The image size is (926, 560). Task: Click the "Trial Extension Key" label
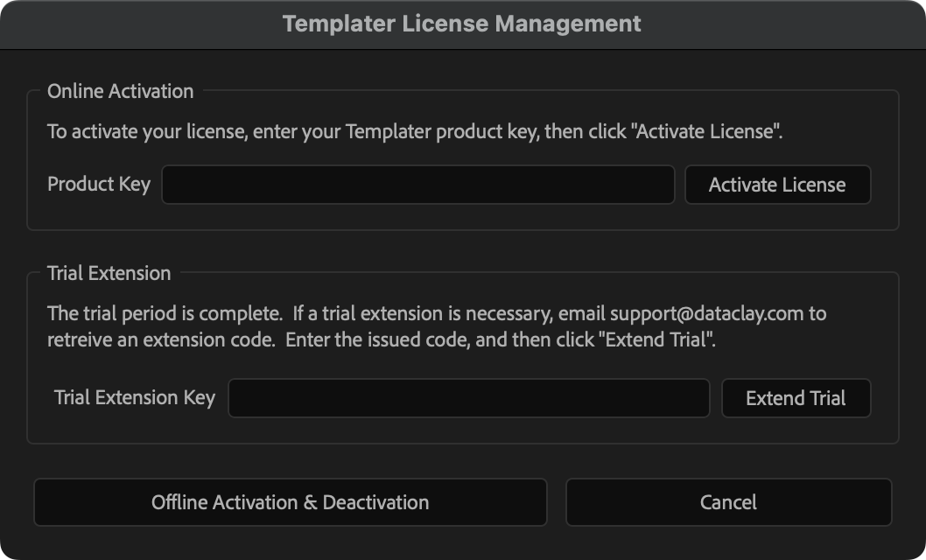pos(135,398)
